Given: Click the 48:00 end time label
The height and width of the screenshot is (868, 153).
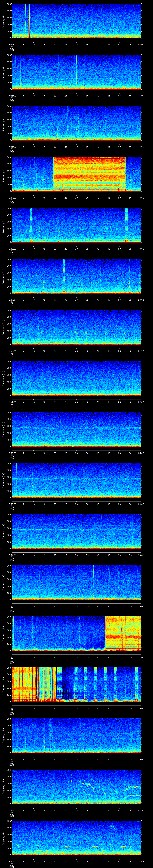Looking at the screenshot, I should pos(141,198).
